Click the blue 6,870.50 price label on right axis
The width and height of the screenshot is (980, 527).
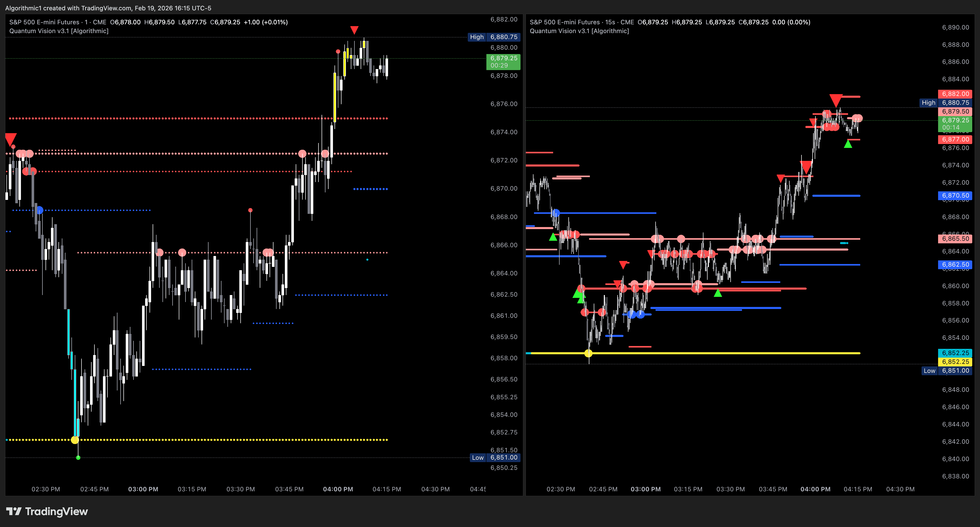tap(955, 195)
